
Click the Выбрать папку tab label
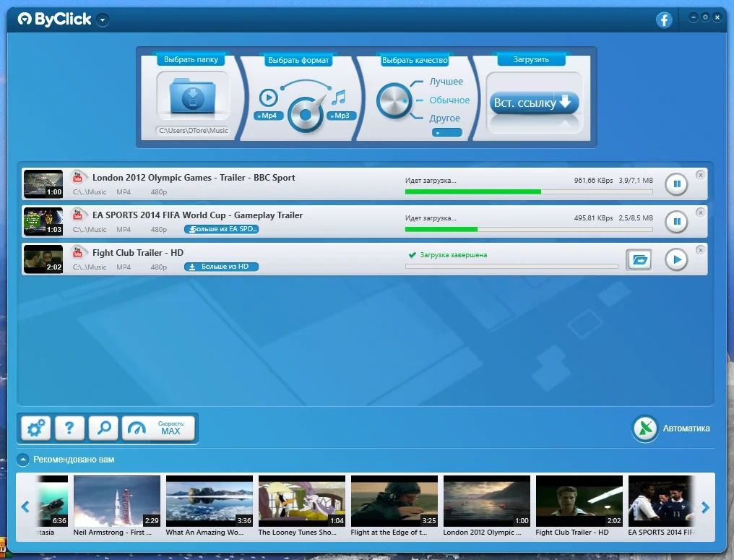point(191,59)
